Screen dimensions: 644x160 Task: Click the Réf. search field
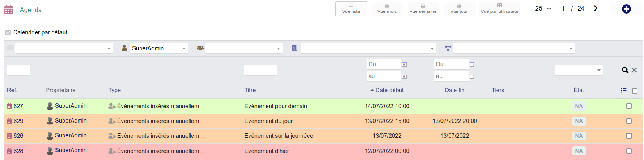click(18, 70)
